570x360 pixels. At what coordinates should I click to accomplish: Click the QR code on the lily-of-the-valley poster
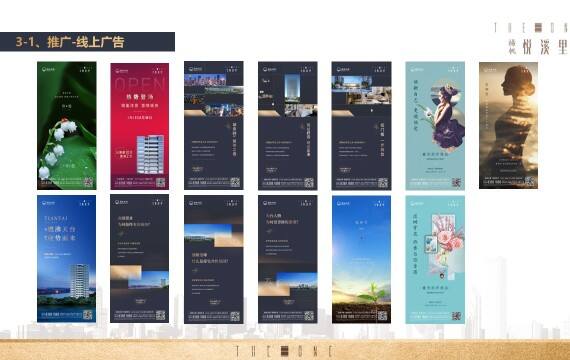[x=88, y=182]
